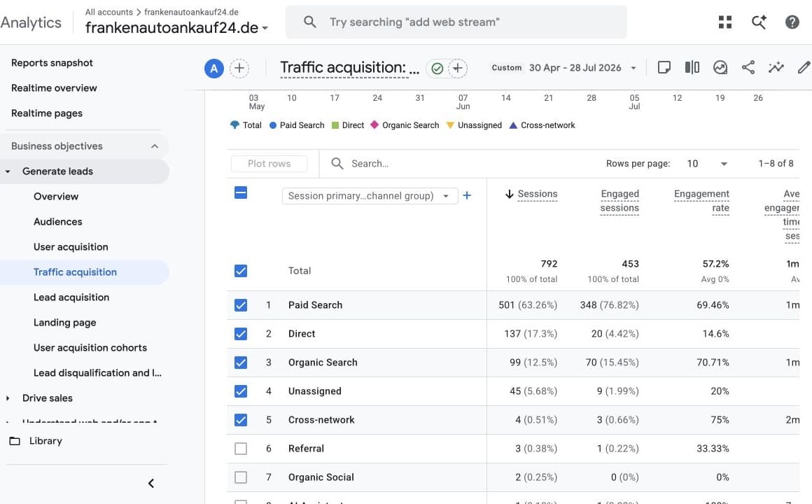Click the sparkline trend insights icon
This screenshot has width=812, height=504.
click(x=776, y=67)
